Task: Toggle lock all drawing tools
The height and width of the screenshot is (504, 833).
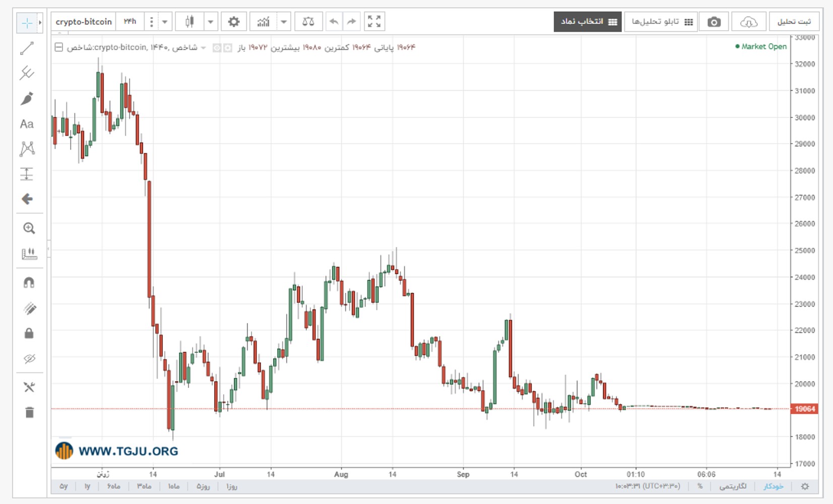Action: click(29, 333)
